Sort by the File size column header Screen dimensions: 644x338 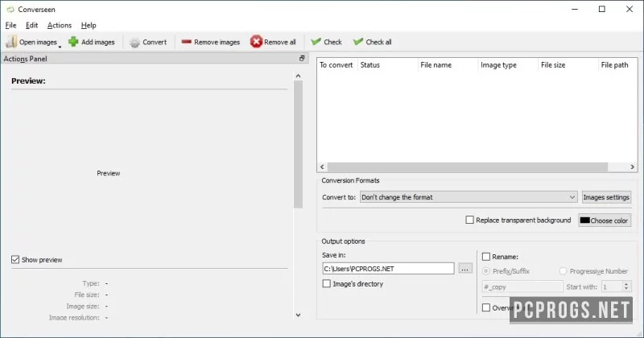568,65
